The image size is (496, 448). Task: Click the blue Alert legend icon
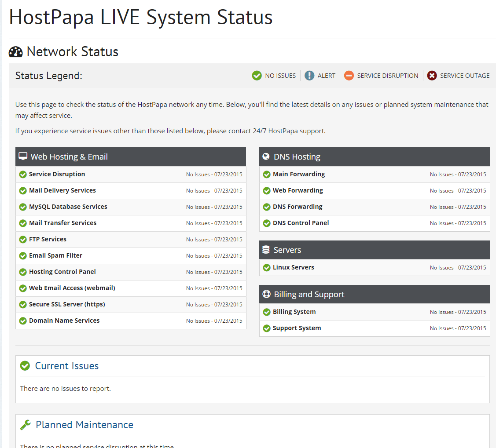(x=309, y=76)
